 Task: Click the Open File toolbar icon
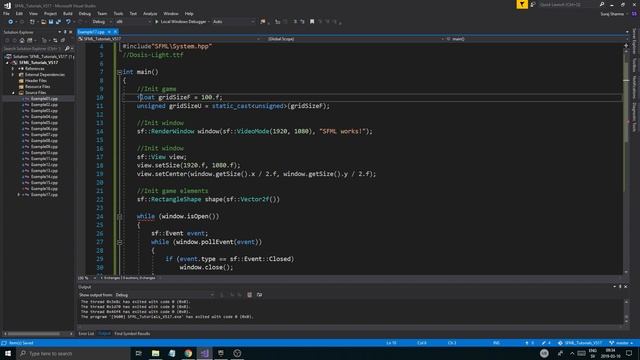point(43,22)
